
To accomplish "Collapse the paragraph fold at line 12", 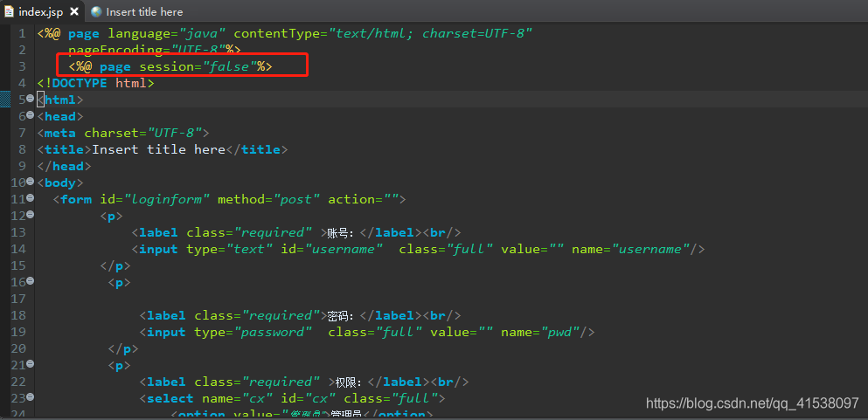I will [31, 215].
